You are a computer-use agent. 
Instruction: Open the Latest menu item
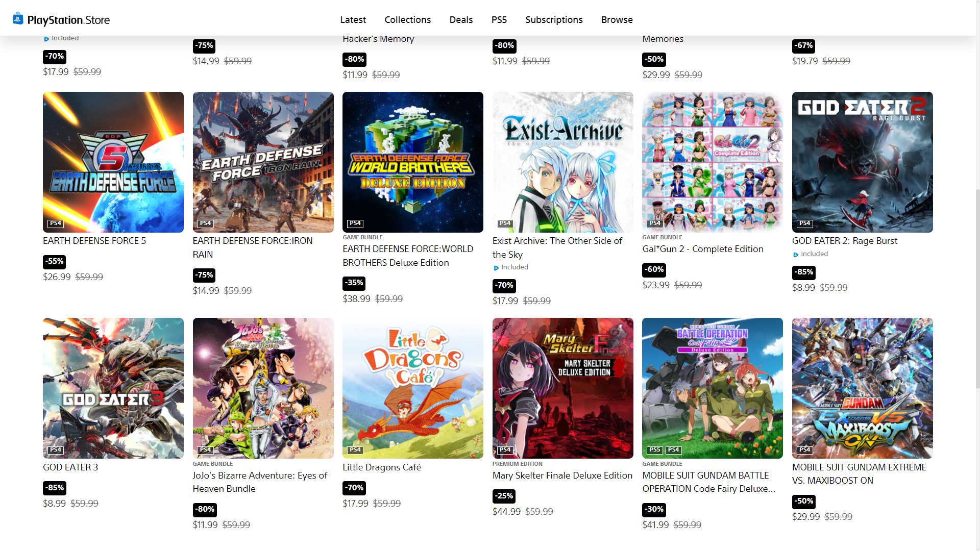(x=353, y=19)
